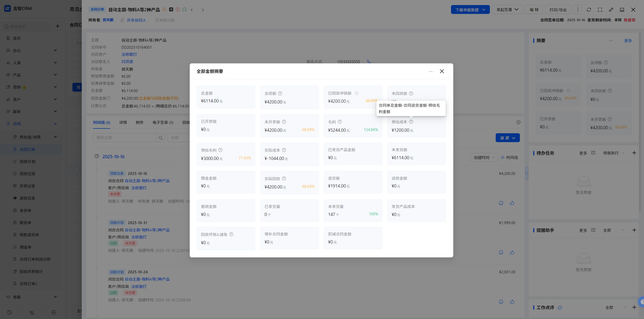Click the refresh icon in top toolbar
The image size is (644, 319).
[589, 10]
